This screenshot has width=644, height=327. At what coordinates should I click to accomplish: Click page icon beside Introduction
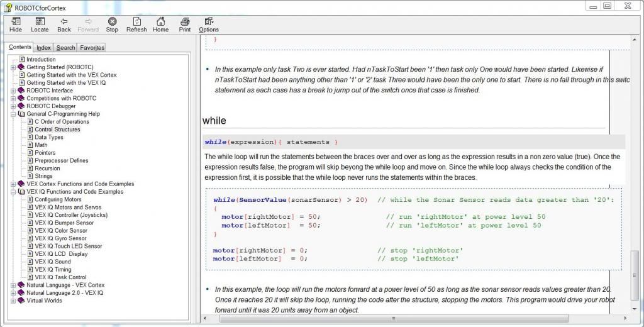[x=22, y=59]
